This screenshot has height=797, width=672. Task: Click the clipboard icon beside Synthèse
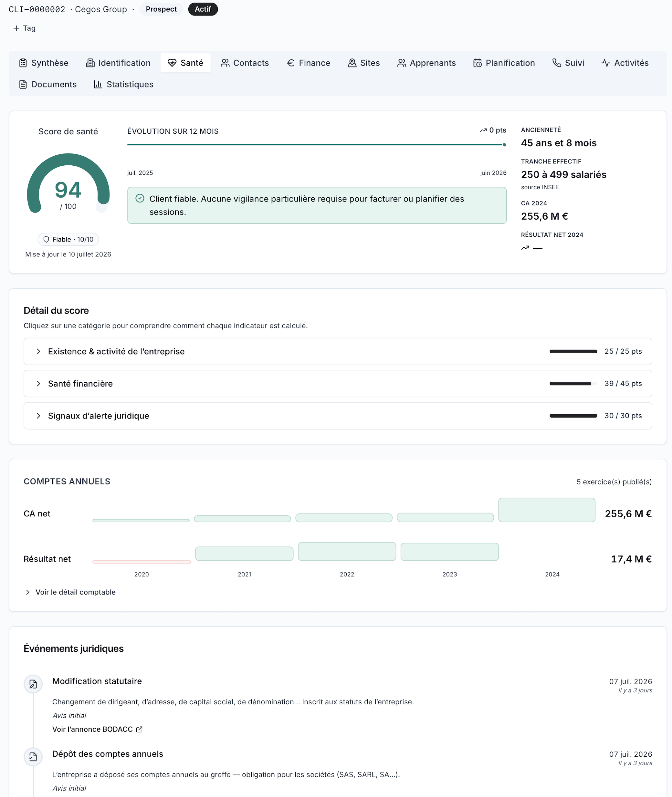tap(23, 63)
